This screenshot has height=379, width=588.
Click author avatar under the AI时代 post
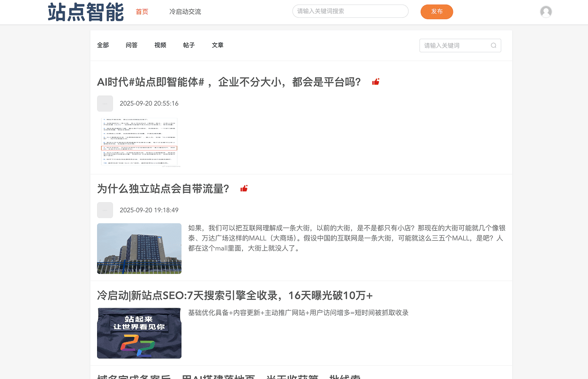tap(105, 104)
